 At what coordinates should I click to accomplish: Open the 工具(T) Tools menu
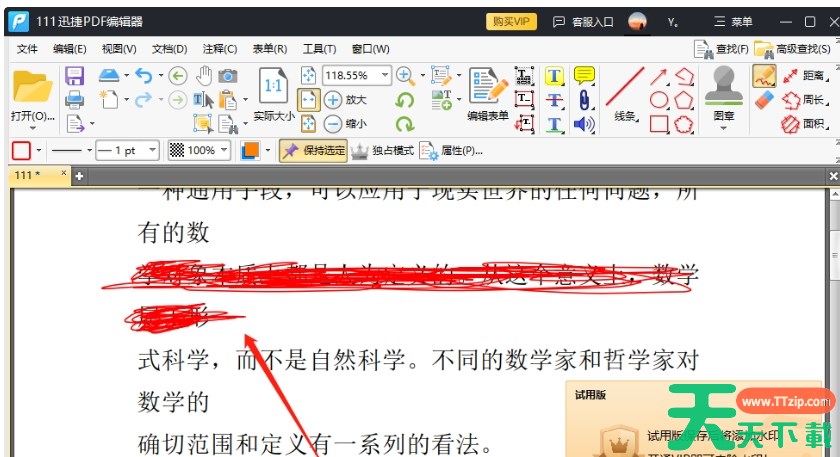319,49
